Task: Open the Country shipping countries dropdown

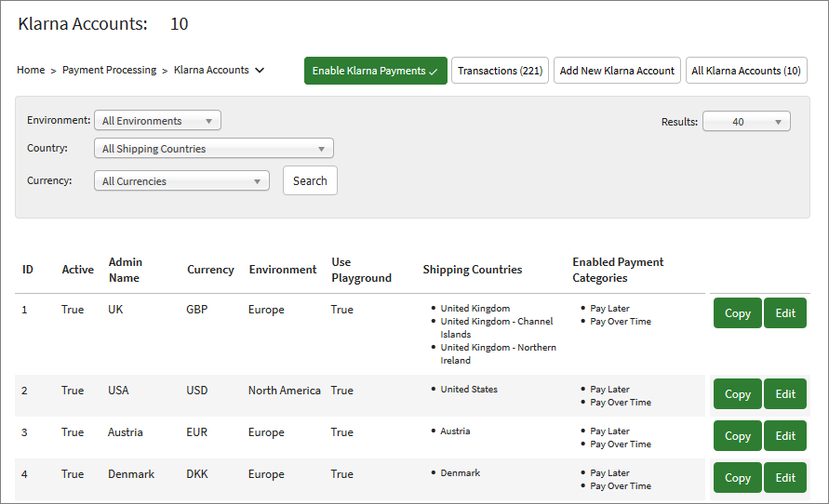Action: [214, 149]
